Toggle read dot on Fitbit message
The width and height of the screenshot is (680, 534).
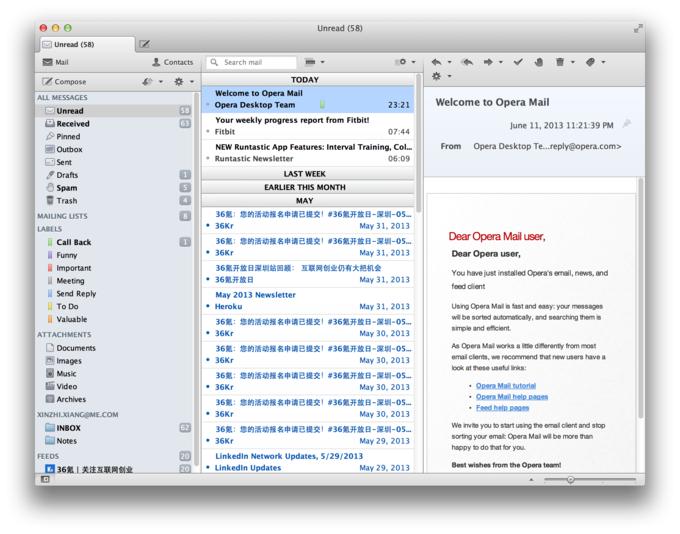[x=208, y=131]
